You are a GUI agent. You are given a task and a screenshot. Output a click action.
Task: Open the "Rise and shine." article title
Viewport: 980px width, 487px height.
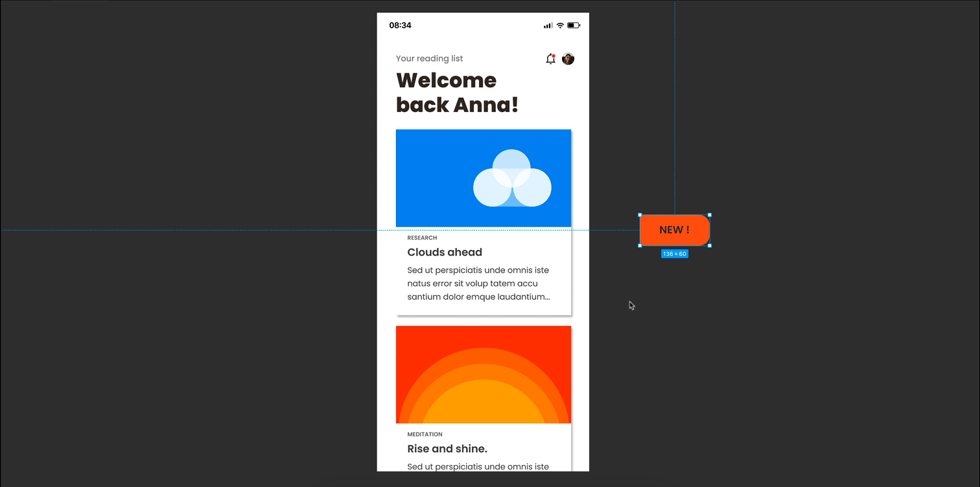tap(447, 449)
